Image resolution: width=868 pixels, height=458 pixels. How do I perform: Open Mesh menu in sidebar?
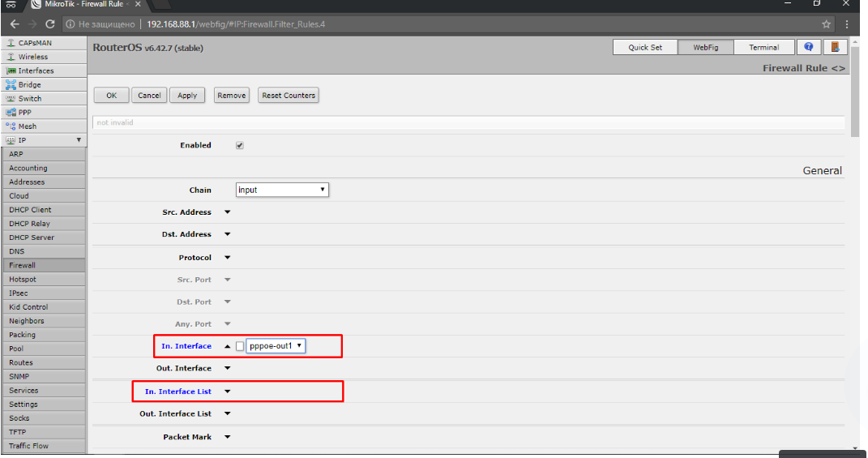click(x=44, y=126)
